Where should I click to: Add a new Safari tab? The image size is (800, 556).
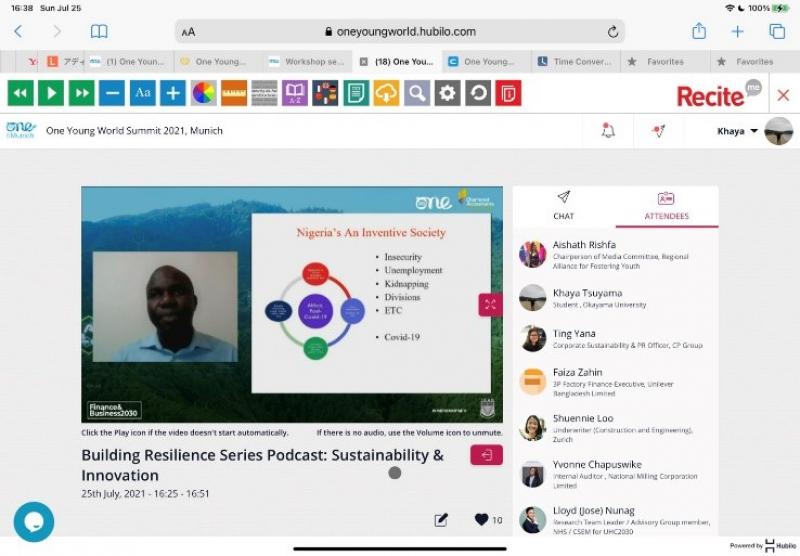point(737,32)
